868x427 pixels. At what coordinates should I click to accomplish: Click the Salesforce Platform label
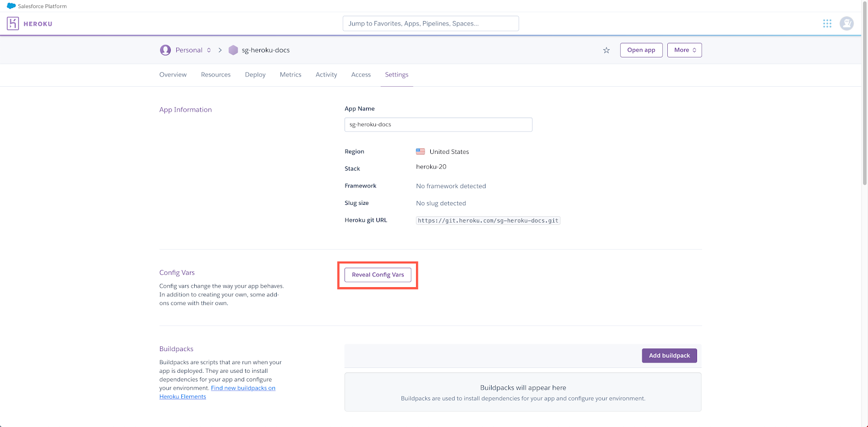42,7
